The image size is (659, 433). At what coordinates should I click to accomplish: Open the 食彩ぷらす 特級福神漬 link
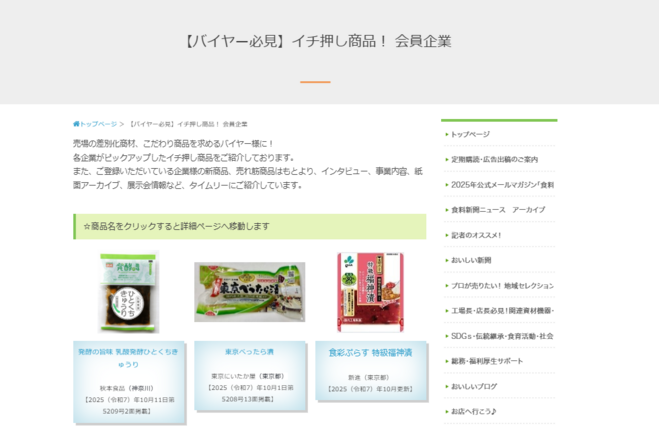tap(370, 353)
